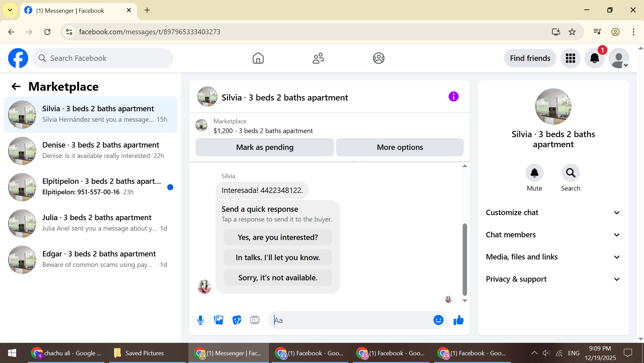
Task: Record a voice clip with microphone icon
Action: click(x=200, y=320)
